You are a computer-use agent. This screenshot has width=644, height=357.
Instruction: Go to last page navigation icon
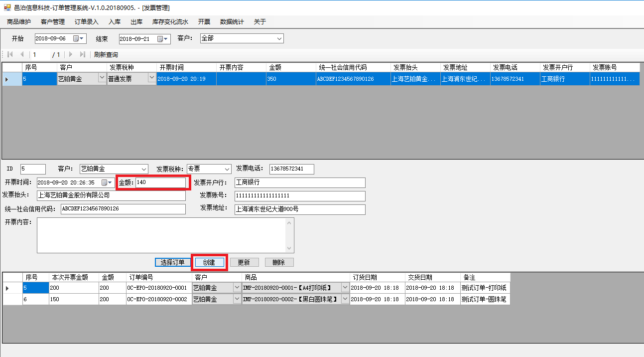pyautogui.click(x=82, y=54)
